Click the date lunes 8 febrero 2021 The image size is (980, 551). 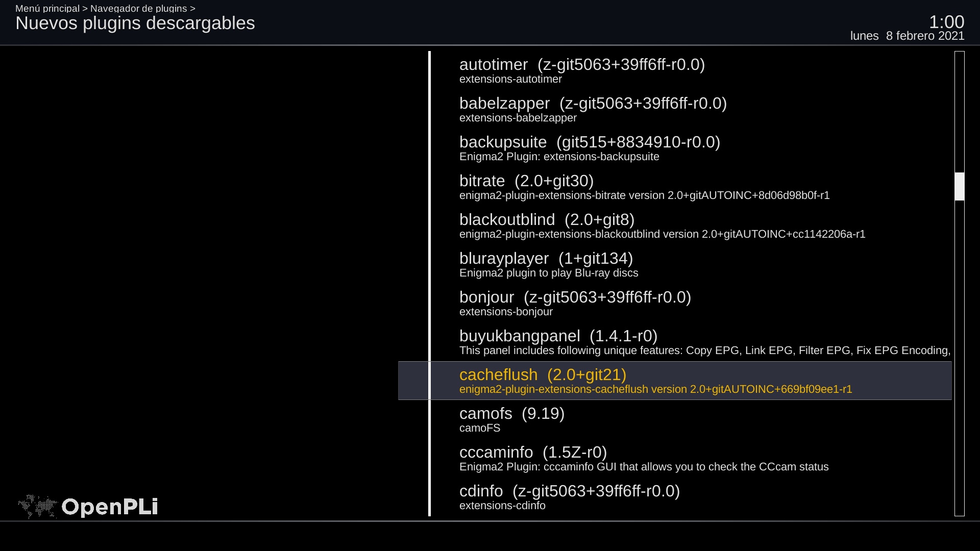coord(907,36)
